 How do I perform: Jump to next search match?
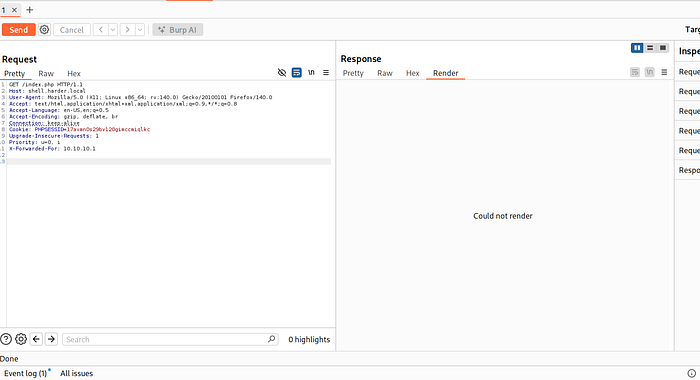(x=51, y=339)
